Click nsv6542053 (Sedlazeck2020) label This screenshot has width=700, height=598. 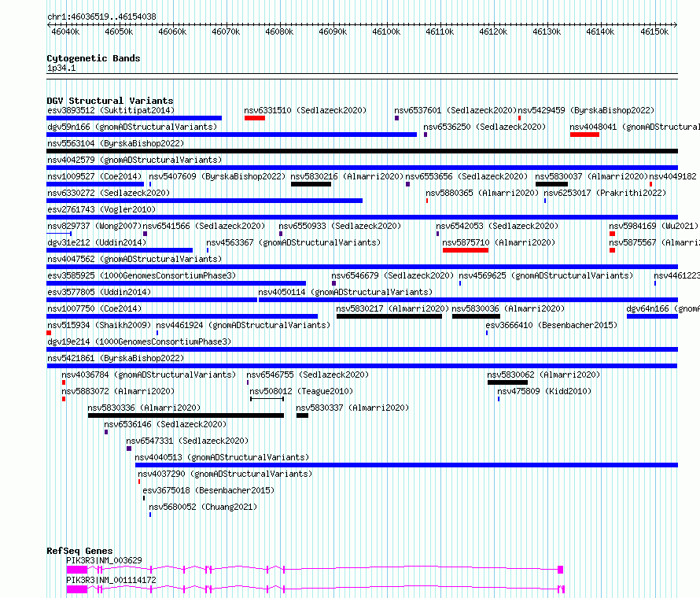point(497,226)
